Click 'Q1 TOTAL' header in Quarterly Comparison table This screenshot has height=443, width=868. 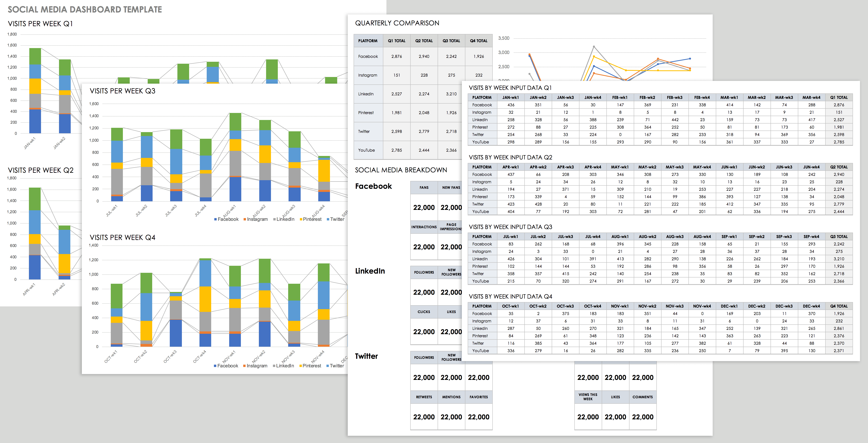[397, 41]
